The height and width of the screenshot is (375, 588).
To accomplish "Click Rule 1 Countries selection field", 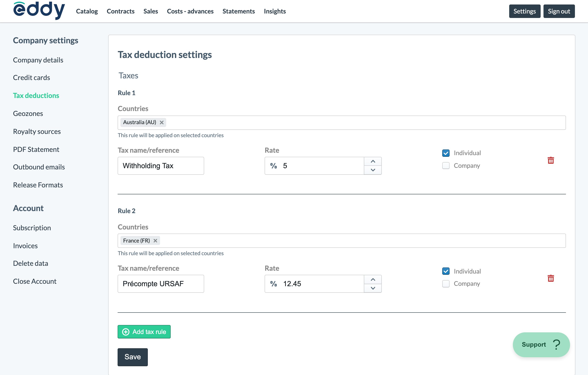I will pos(342,122).
